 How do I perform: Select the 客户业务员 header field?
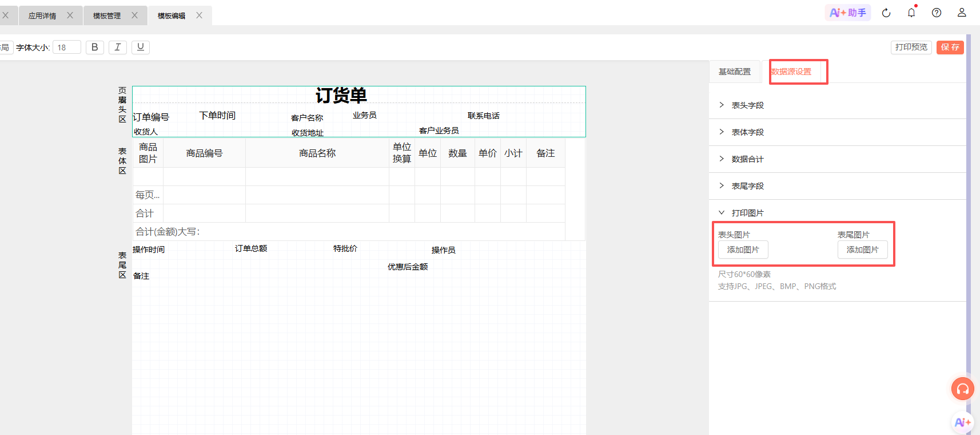[439, 130]
